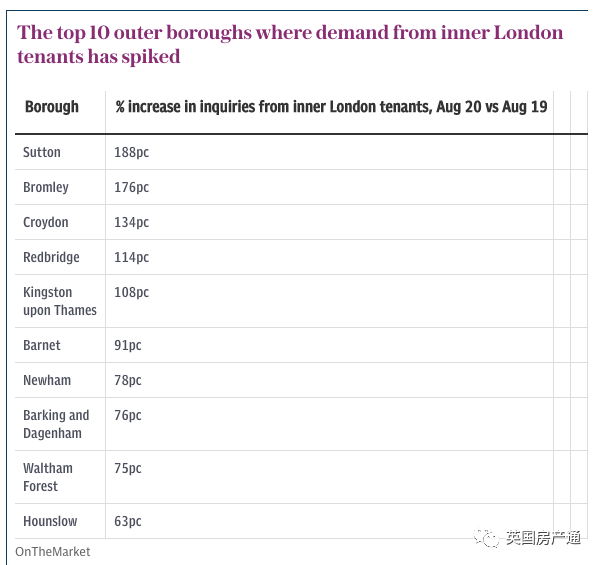Click the Newham row label
Viewport: 600px width, 565px height.
click(47, 380)
